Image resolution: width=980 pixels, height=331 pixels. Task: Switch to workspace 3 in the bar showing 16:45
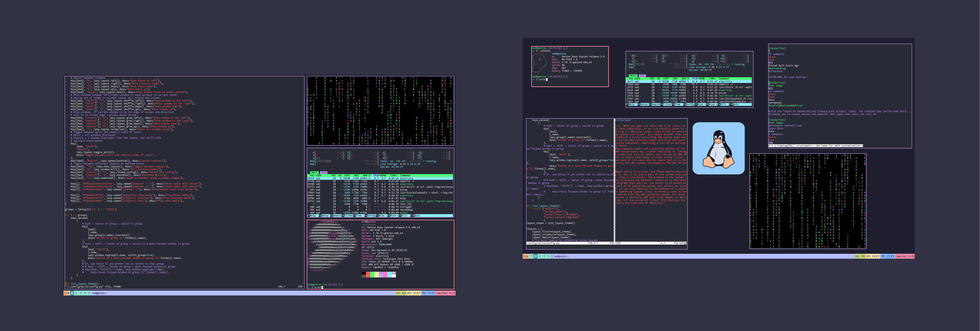(539, 256)
